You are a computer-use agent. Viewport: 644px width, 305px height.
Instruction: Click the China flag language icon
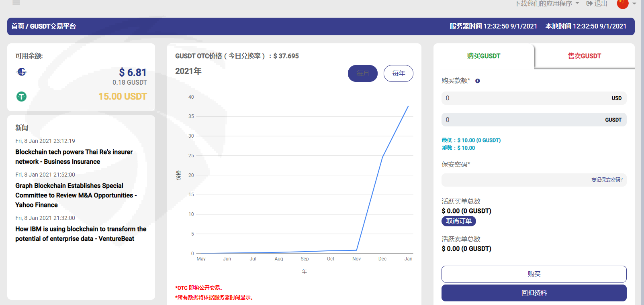click(622, 4)
